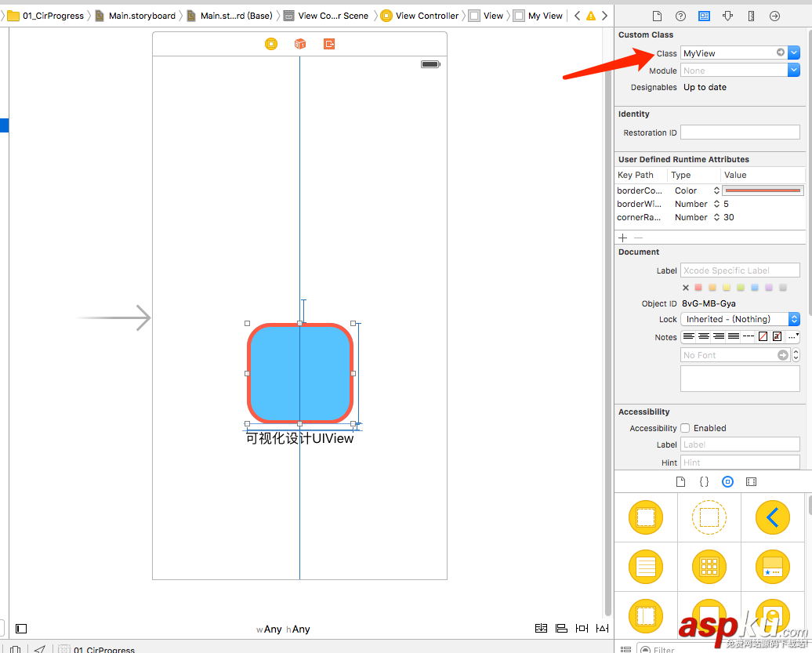This screenshot has height=653, width=812.
Task: Select Collection View Controller library object
Action: click(709, 567)
